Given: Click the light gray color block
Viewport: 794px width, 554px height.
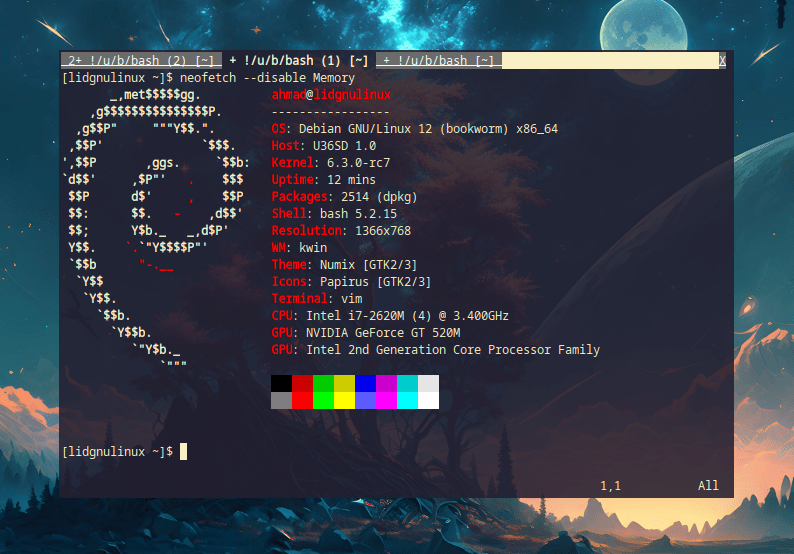Looking at the screenshot, I should point(428,383).
